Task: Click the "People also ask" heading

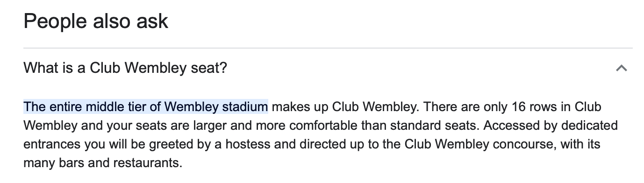Action: click(96, 21)
